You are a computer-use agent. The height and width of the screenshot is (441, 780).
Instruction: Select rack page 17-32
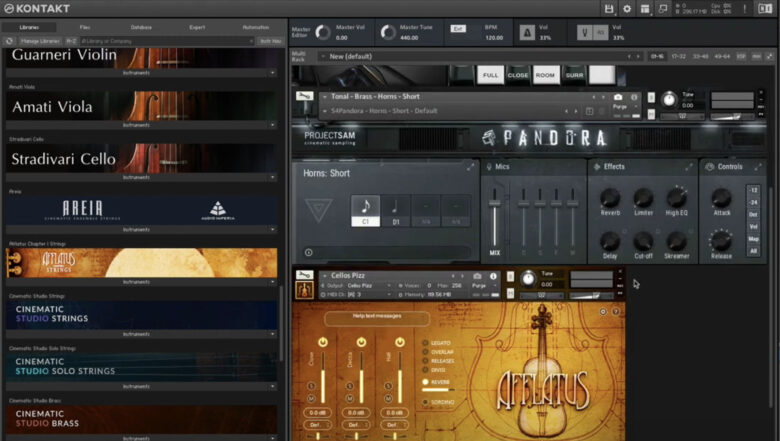click(x=679, y=57)
